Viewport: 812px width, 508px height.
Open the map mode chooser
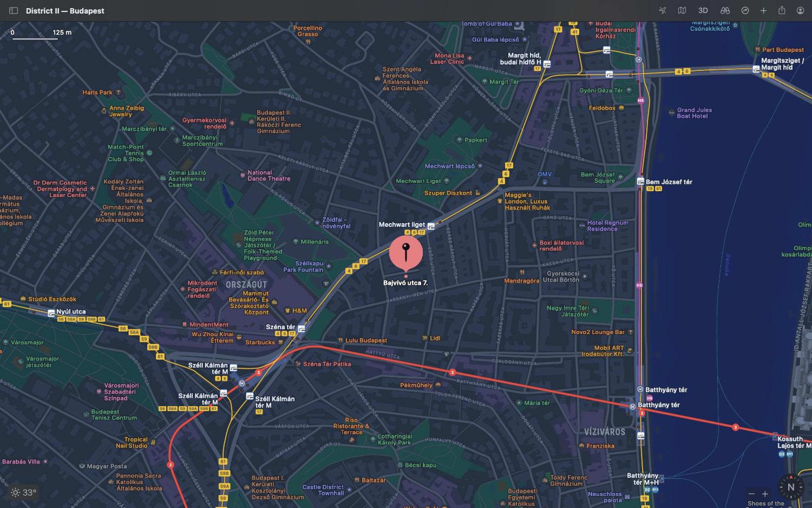pos(682,11)
